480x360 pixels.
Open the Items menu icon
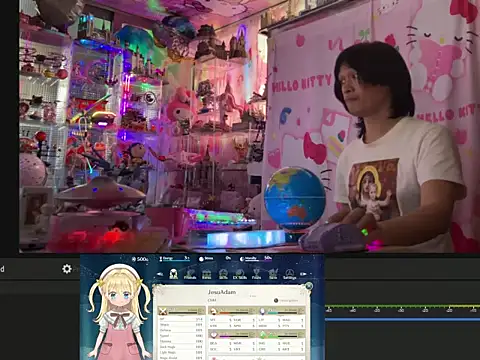point(207,274)
